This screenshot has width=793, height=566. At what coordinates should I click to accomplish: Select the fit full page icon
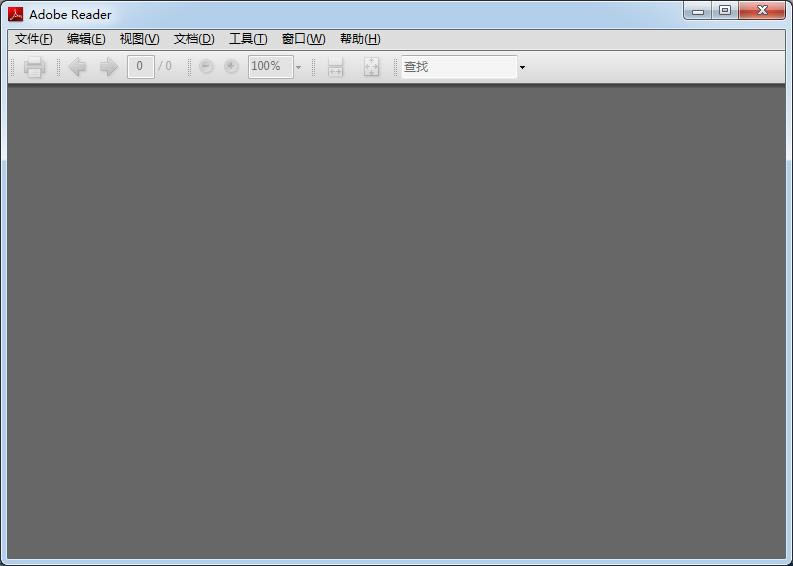[371, 67]
